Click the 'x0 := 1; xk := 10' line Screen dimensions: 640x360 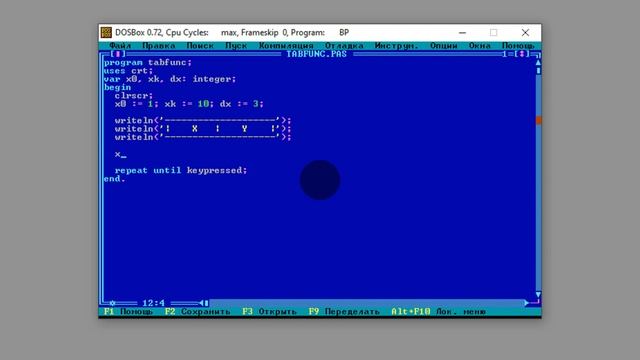click(x=189, y=104)
